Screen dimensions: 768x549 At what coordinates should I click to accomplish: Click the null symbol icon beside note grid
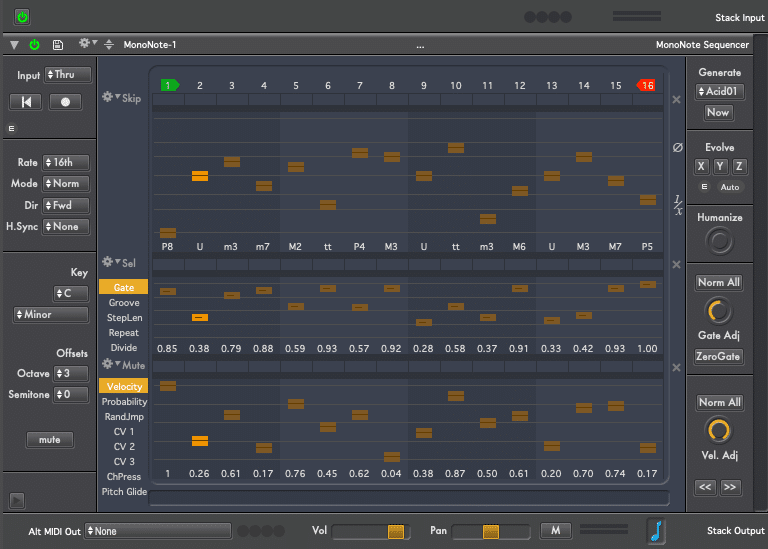click(677, 147)
